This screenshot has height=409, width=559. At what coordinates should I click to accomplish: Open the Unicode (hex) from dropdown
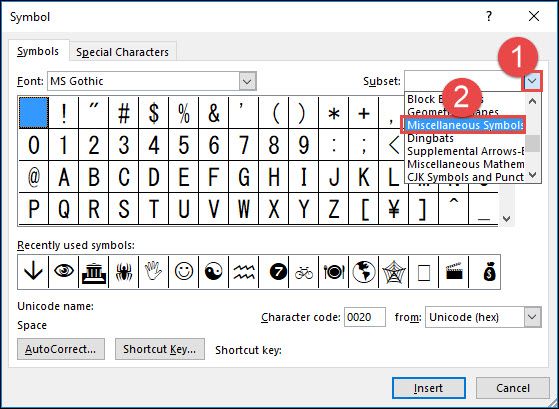532,317
